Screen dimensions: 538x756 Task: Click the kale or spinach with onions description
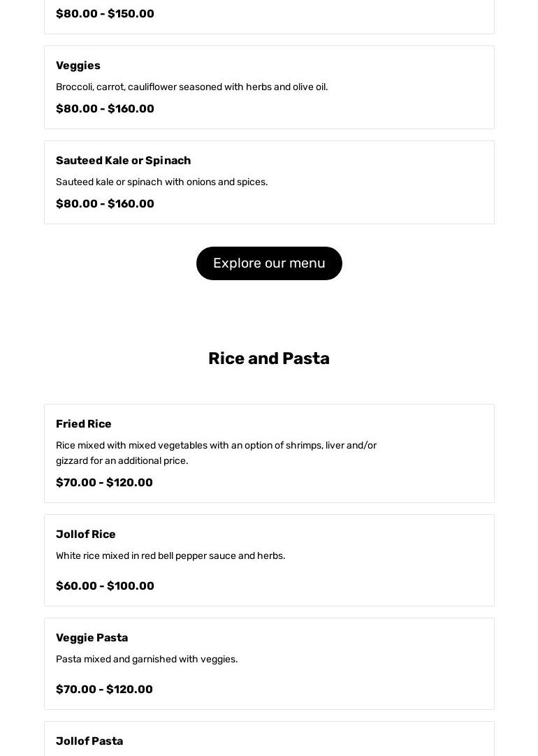coord(161,182)
